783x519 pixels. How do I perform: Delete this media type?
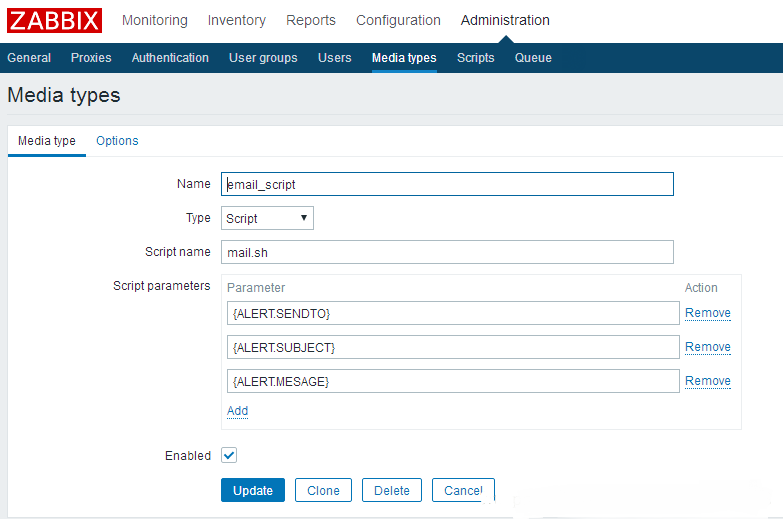[x=392, y=490]
